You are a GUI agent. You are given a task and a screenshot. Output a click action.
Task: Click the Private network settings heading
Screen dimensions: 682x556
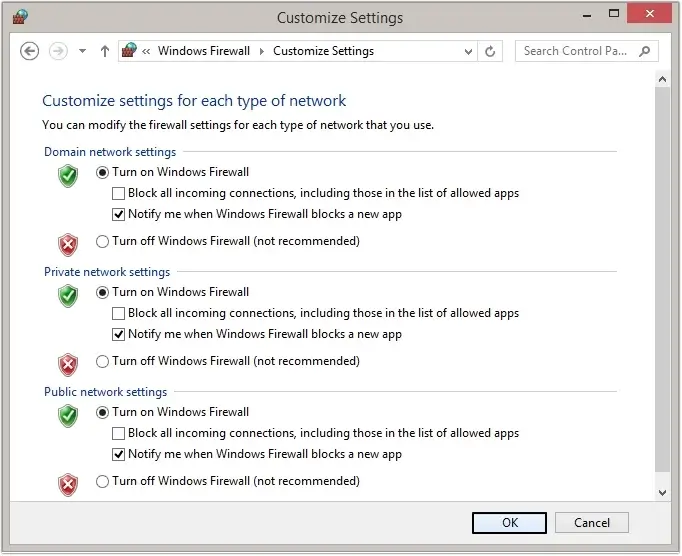pyautogui.click(x=107, y=272)
